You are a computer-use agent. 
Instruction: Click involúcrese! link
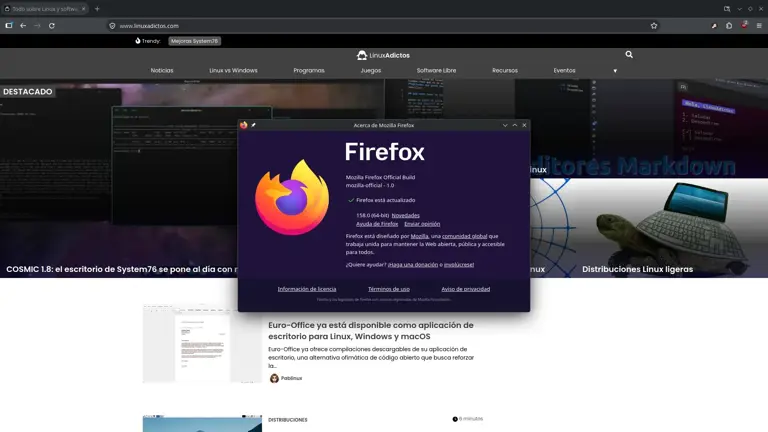click(x=459, y=264)
